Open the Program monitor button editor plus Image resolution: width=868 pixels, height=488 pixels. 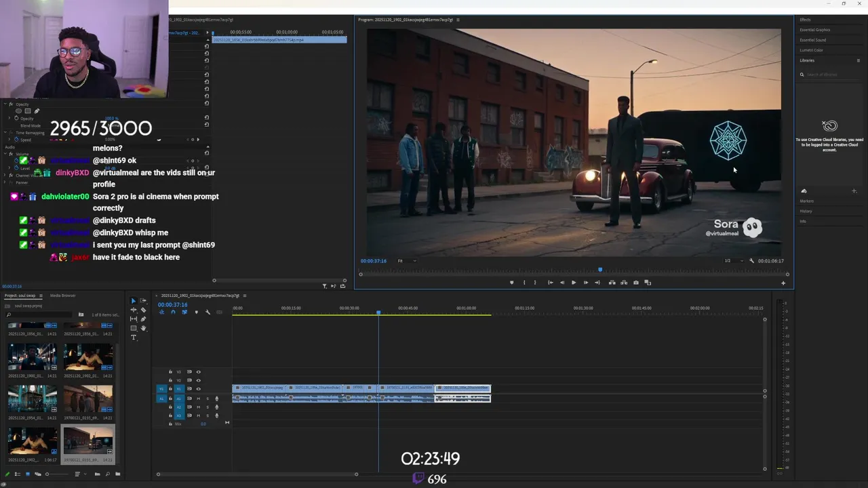[783, 283]
